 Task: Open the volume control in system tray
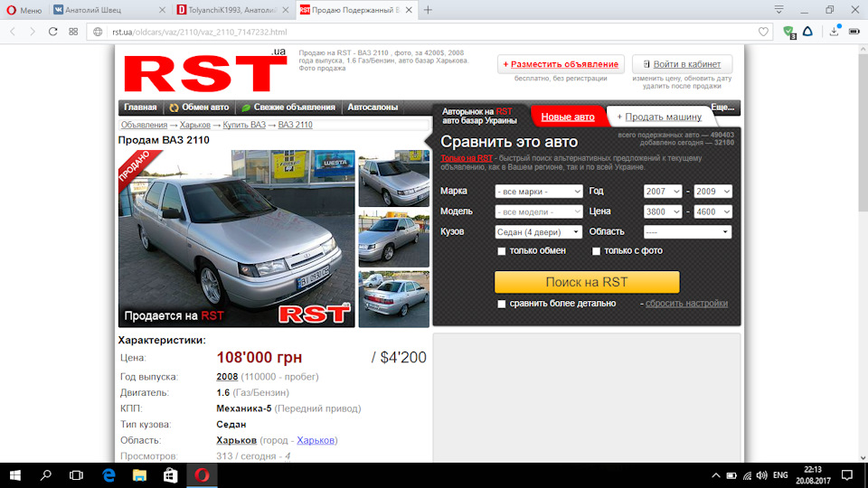(762, 475)
